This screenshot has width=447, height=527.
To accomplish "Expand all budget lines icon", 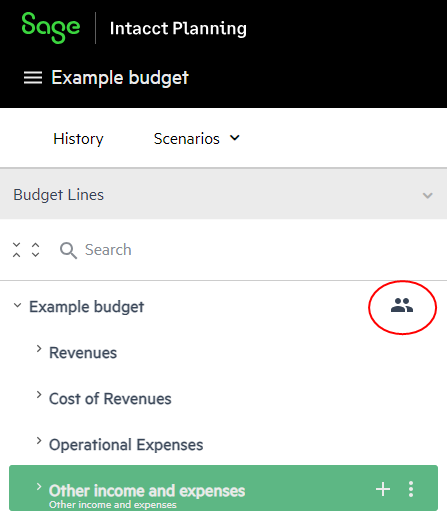I will (36, 250).
